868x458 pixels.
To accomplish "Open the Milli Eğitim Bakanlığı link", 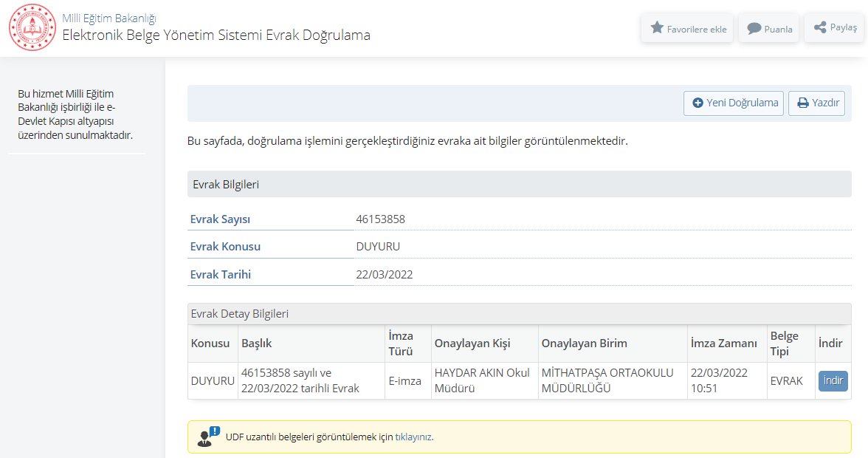I will (108, 18).
